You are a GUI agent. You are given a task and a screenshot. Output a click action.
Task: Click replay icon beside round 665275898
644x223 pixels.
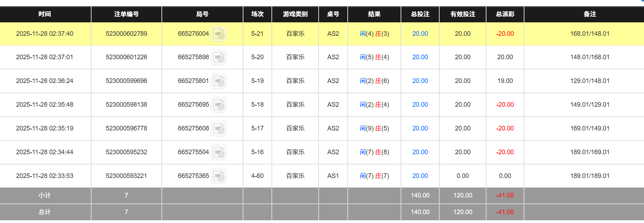tap(219, 57)
